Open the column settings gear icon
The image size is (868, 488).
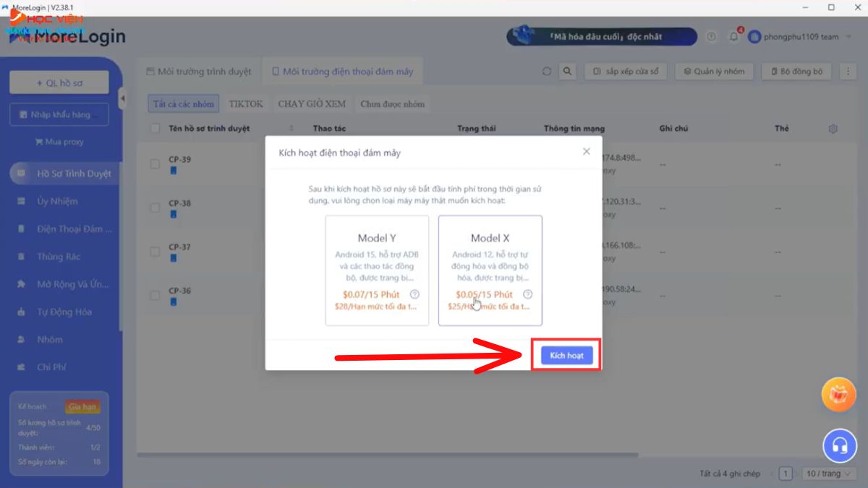coord(833,129)
